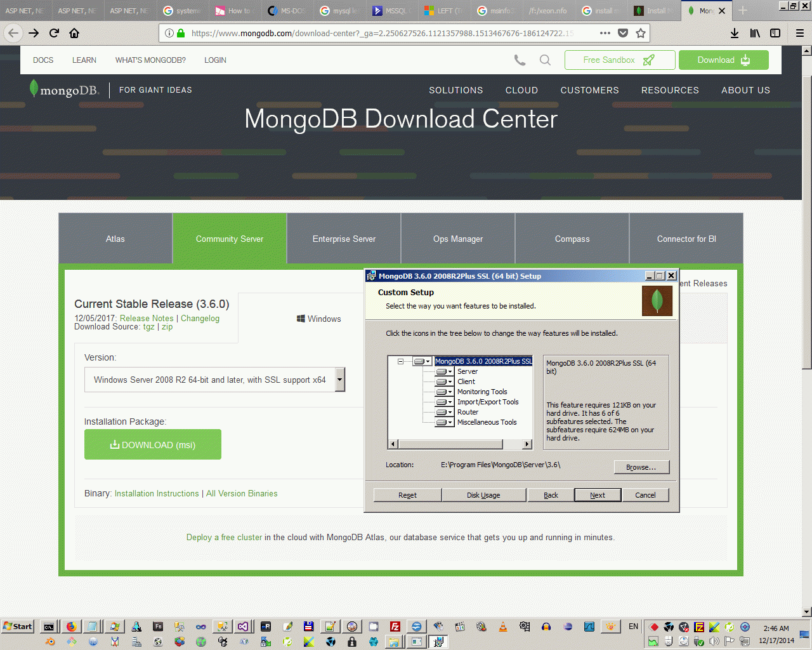This screenshot has width=812, height=650.
Task: Switch to the Atlas tab
Action: coord(115,239)
